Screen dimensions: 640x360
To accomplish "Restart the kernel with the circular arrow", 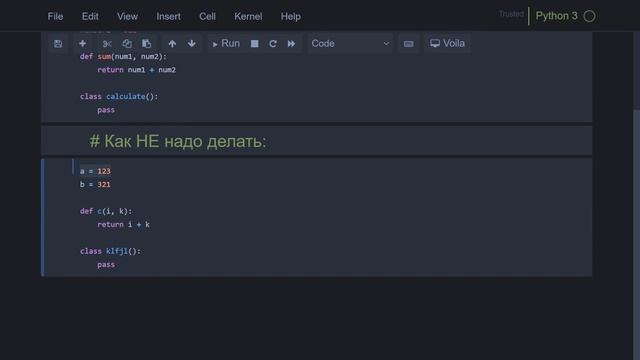I will pos(273,44).
